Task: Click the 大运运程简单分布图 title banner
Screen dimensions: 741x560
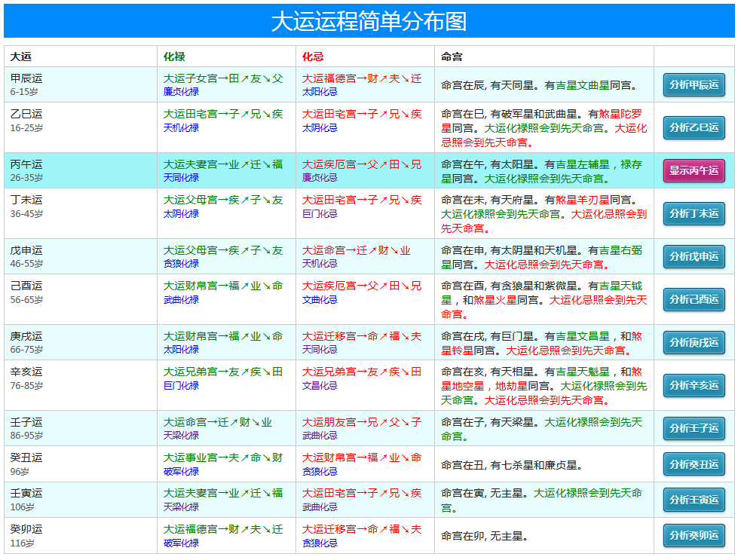Action: point(369,21)
